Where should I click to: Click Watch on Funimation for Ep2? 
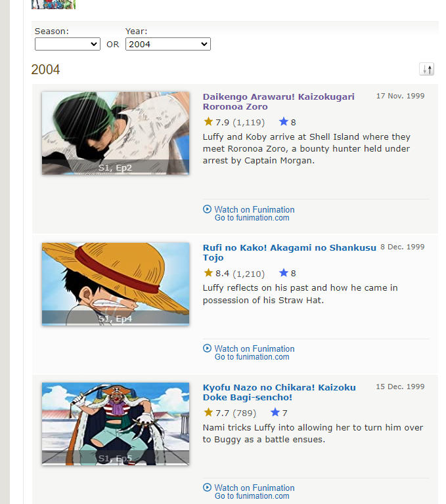pyautogui.click(x=254, y=210)
